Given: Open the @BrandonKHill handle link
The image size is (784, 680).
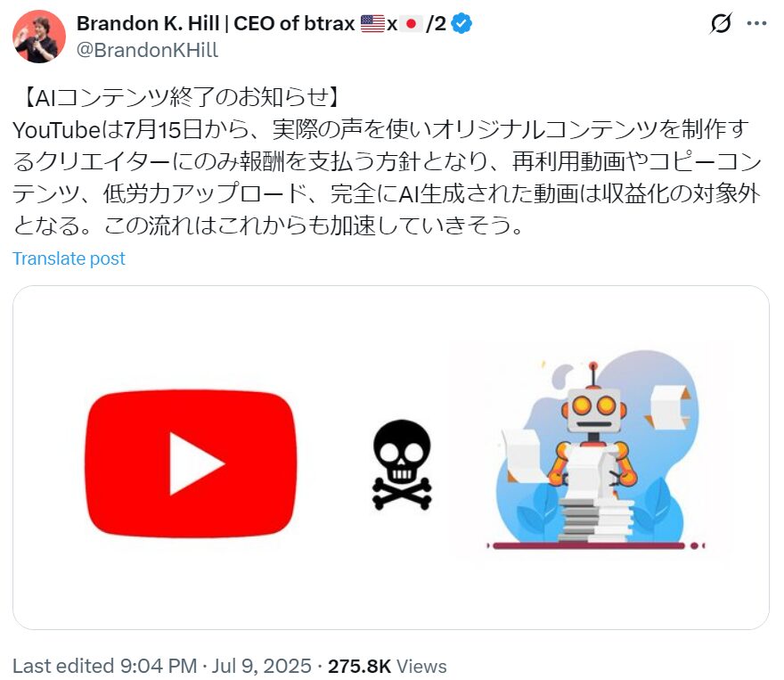Looking at the screenshot, I should click(147, 50).
